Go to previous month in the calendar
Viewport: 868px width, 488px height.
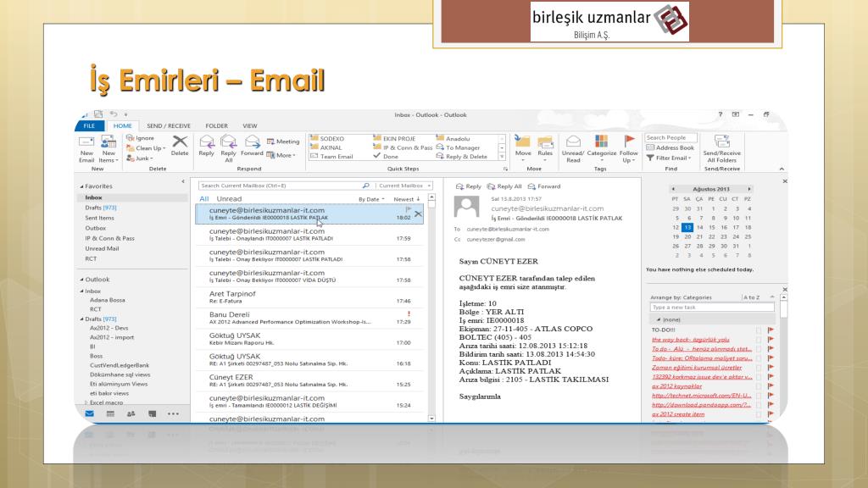pos(673,189)
